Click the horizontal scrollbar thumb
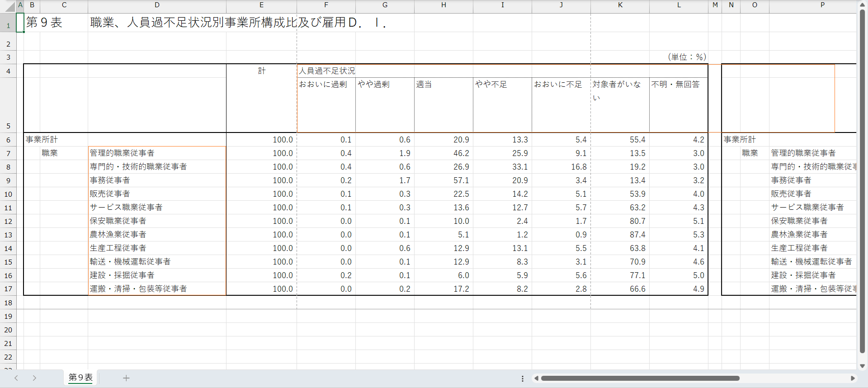The height and width of the screenshot is (388, 868). [x=640, y=379]
